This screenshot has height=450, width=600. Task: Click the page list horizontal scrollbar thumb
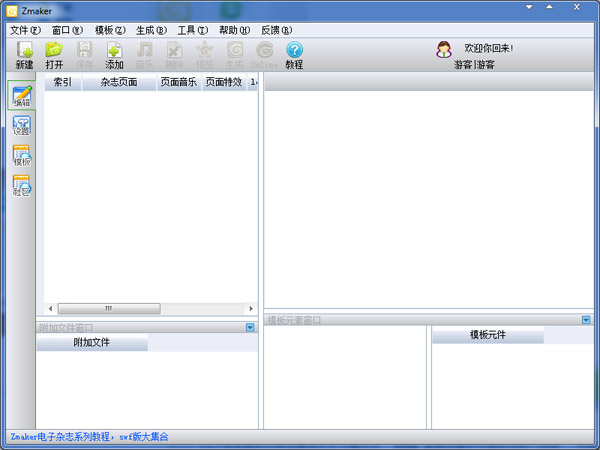(x=108, y=308)
